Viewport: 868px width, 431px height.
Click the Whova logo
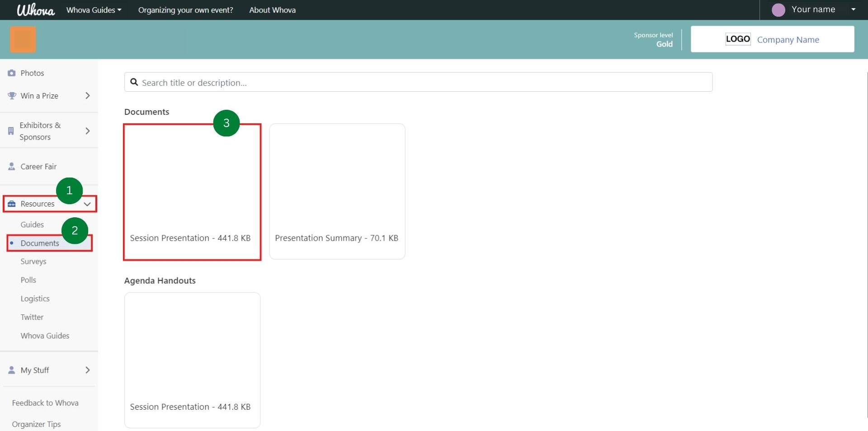[35, 10]
